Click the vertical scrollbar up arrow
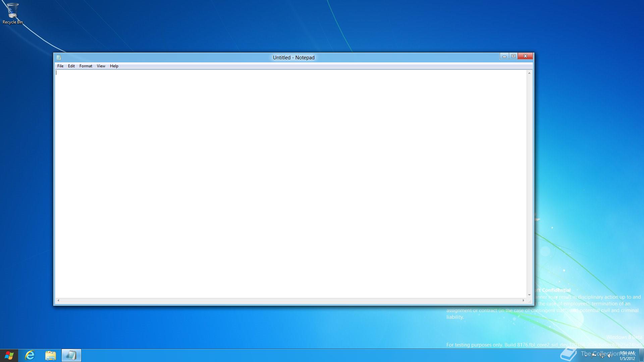Viewport: 644px width, 362px height. tap(529, 73)
